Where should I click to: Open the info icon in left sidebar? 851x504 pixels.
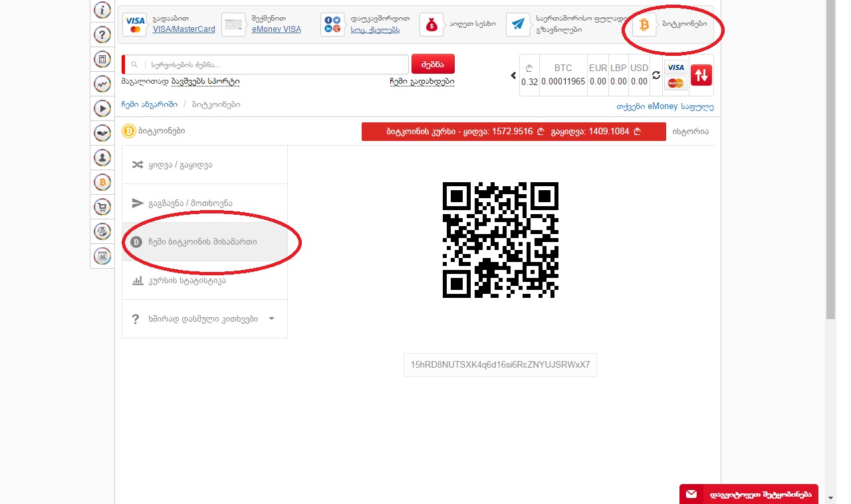(102, 11)
